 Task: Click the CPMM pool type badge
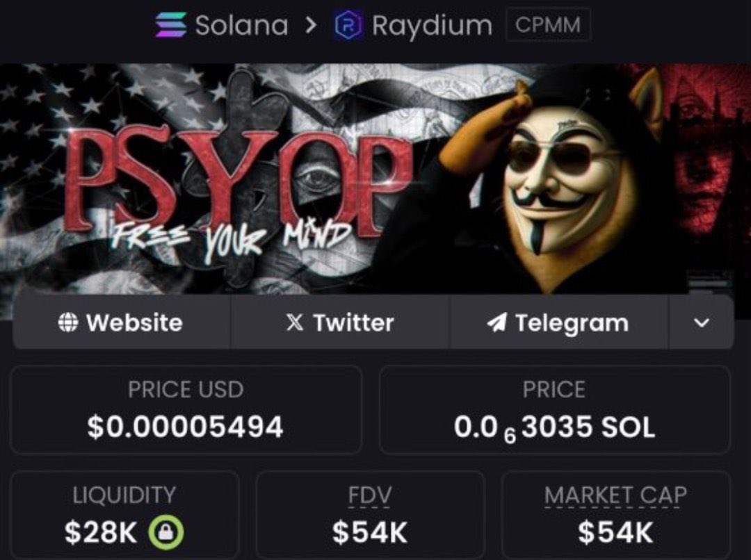[x=548, y=25]
